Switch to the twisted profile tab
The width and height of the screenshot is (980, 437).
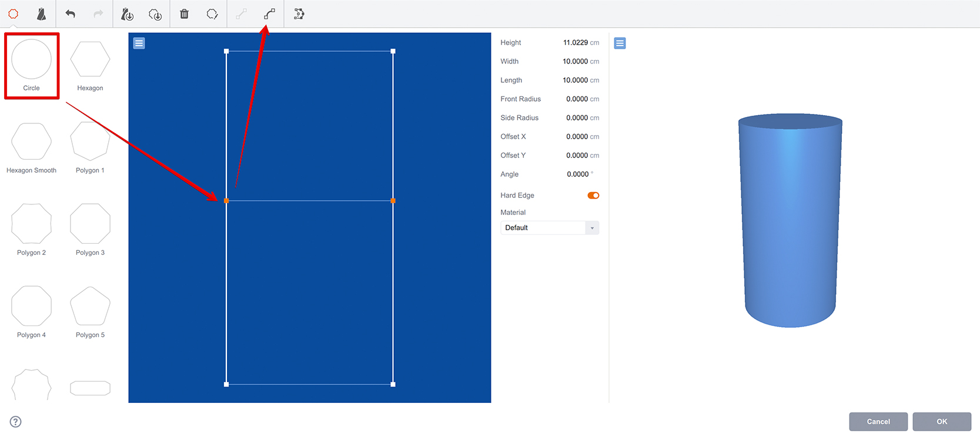(x=41, y=14)
